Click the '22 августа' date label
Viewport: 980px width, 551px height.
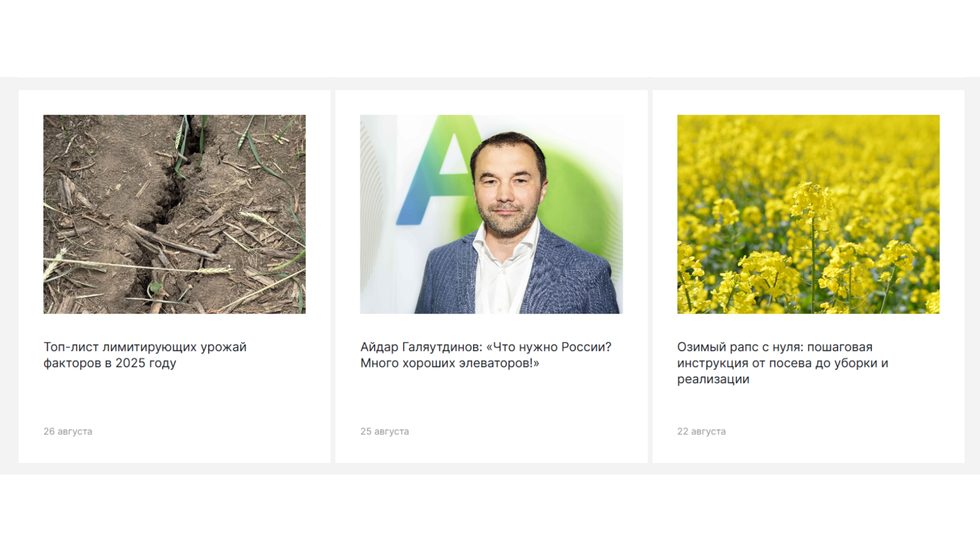click(701, 431)
